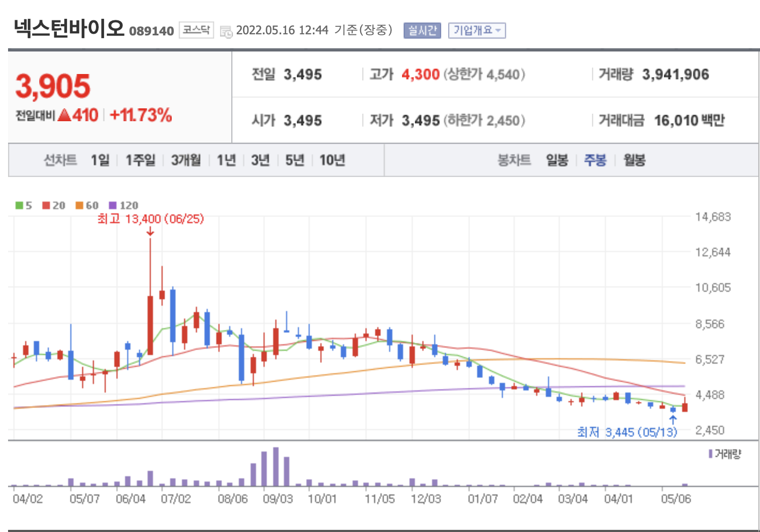
Task: Click the 2022.05.16 12:44 timestamp
Action: [x=282, y=30]
